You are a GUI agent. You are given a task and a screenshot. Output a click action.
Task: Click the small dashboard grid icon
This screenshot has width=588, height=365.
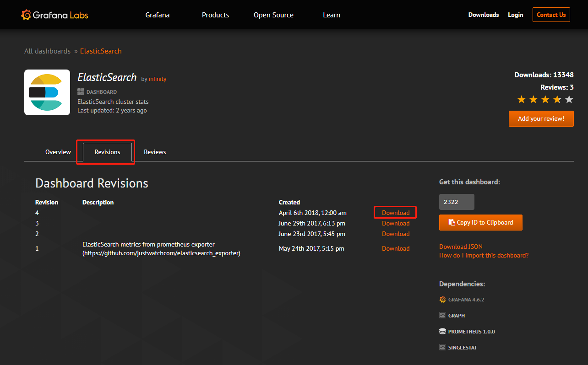[x=81, y=91]
